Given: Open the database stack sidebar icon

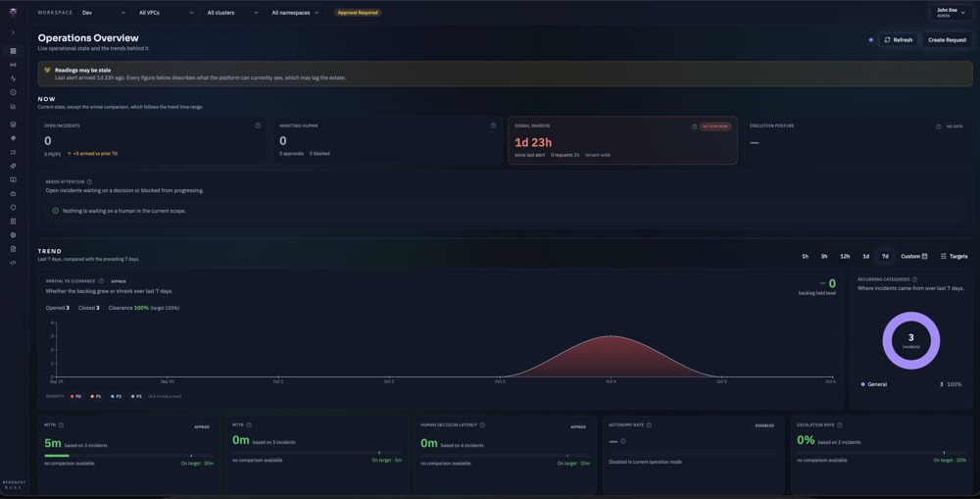Looking at the screenshot, I should (x=13, y=125).
